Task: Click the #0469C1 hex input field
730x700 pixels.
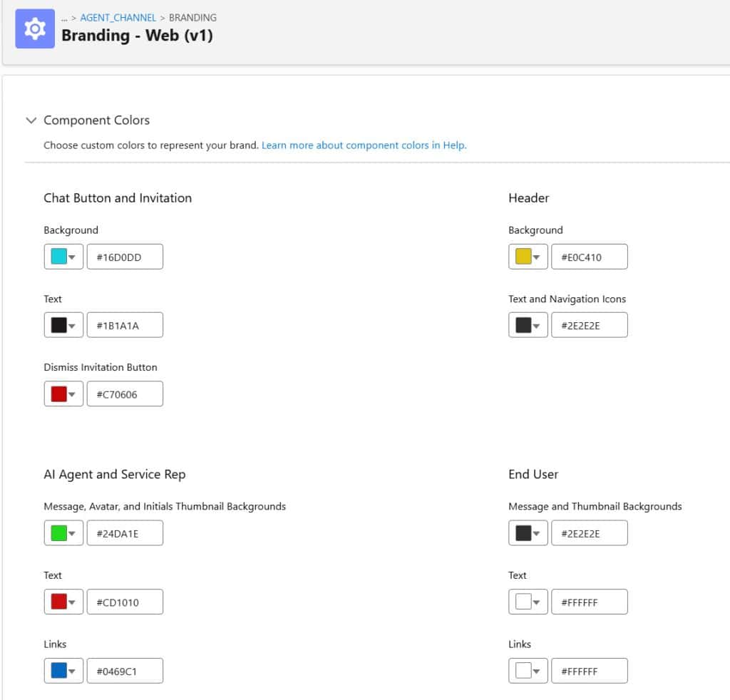Action: (x=125, y=671)
